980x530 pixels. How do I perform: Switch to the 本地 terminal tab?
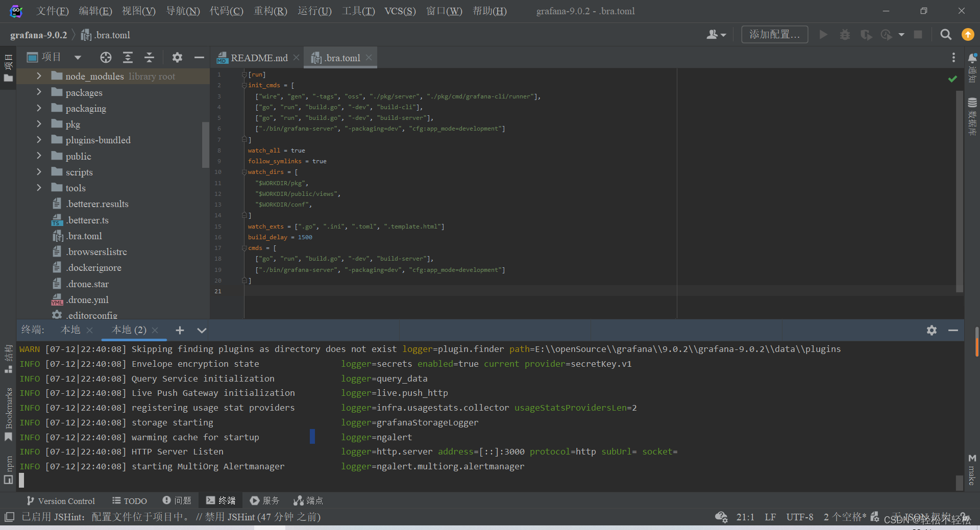tap(70, 331)
